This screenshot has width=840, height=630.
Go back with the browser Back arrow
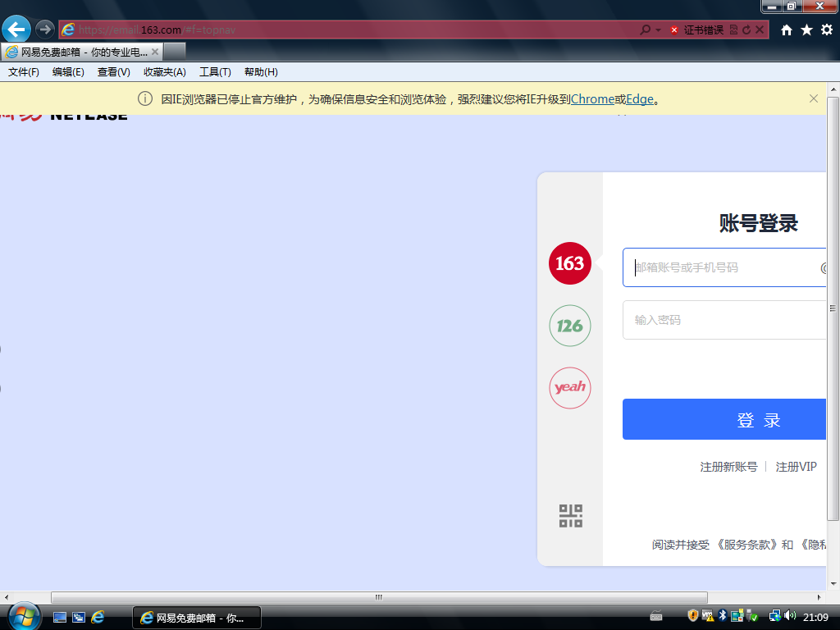16,30
